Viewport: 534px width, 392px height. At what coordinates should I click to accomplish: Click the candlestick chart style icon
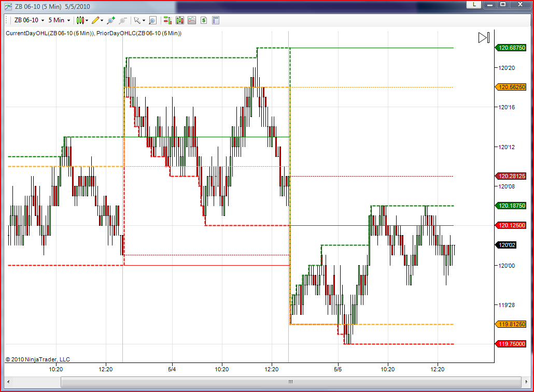pos(80,20)
